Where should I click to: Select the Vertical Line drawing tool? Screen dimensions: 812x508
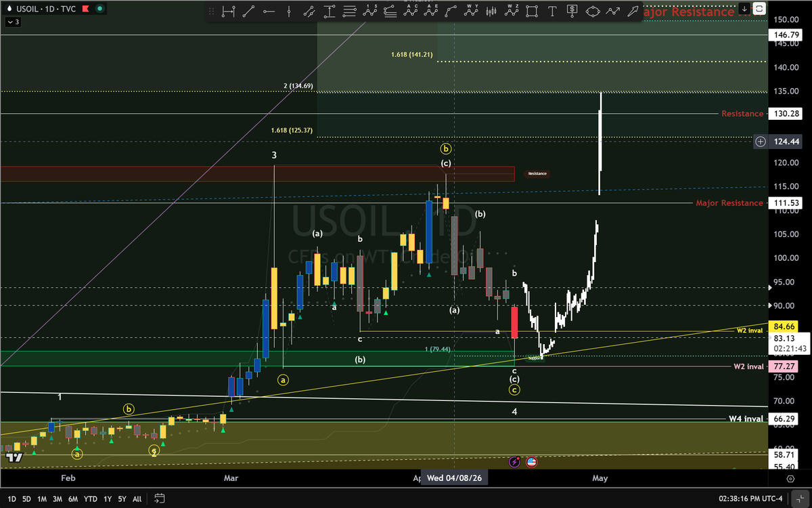(289, 12)
